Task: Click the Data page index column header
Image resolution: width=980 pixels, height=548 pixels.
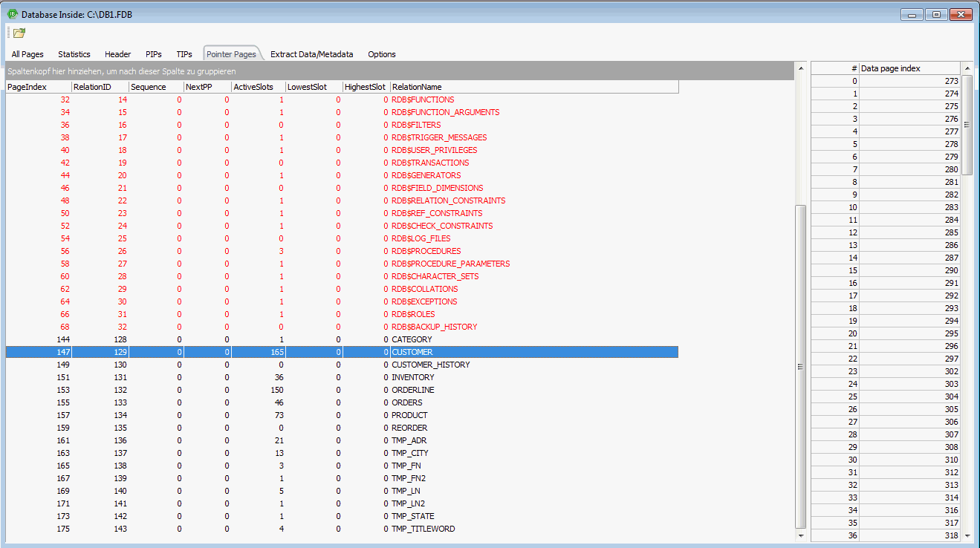Action: tap(909, 68)
